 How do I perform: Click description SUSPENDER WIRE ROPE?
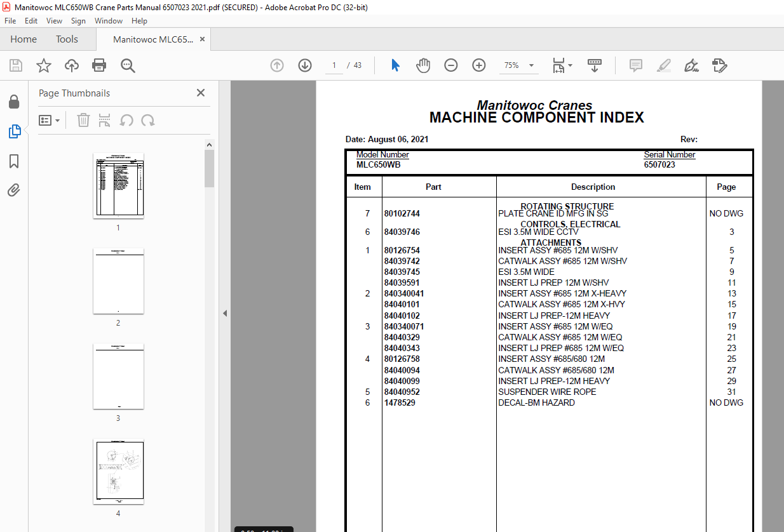click(x=547, y=392)
